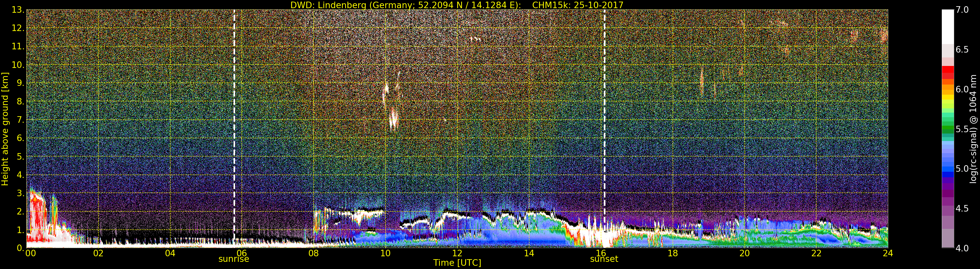Screen dimensions: 980x269
Task: Click the colorbar tick label "7.0"
Action: coord(962,10)
